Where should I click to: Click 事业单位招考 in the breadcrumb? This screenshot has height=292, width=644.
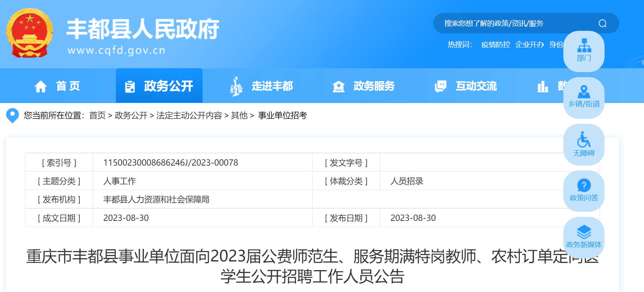pyautogui.click(x=283, y=115)
